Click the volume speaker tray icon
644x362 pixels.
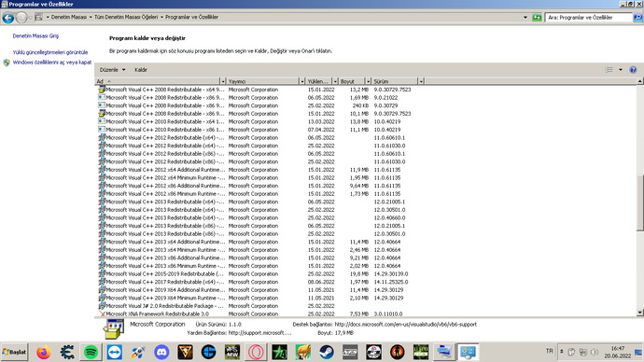coord(594,352)
